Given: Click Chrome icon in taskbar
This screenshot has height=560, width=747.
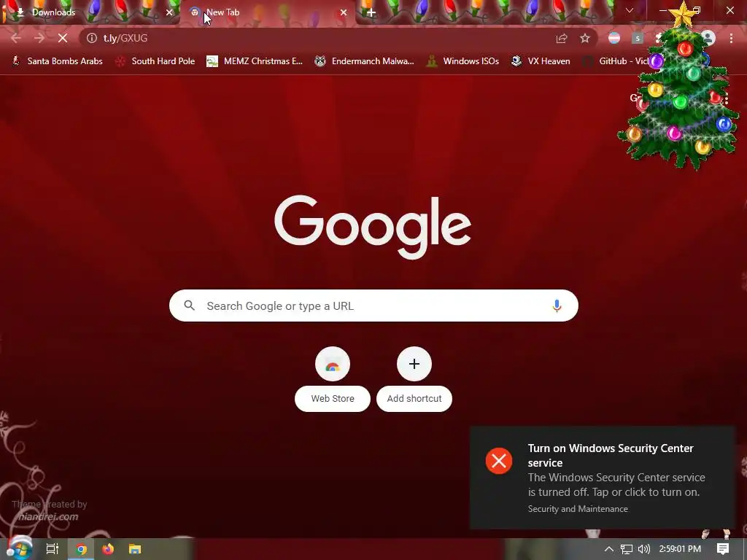Looking at the screenshot, I should [x=82, y=549].
